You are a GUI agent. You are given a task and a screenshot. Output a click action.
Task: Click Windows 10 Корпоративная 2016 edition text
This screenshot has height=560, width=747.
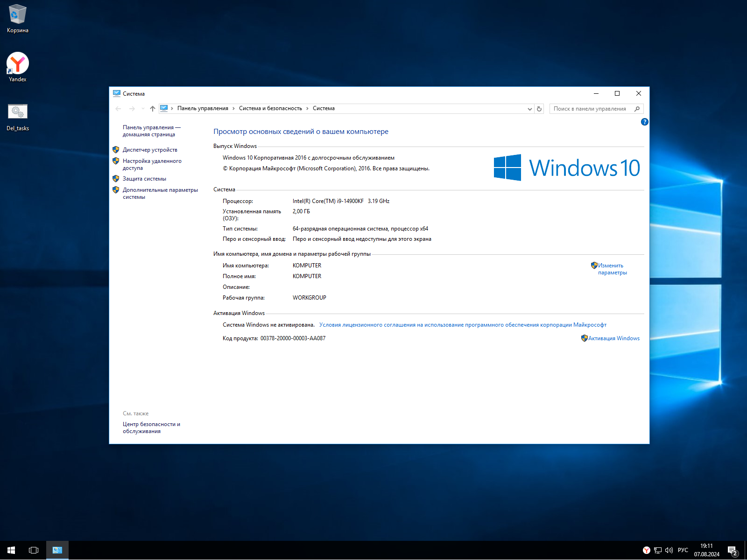click(x=309, y=158)
